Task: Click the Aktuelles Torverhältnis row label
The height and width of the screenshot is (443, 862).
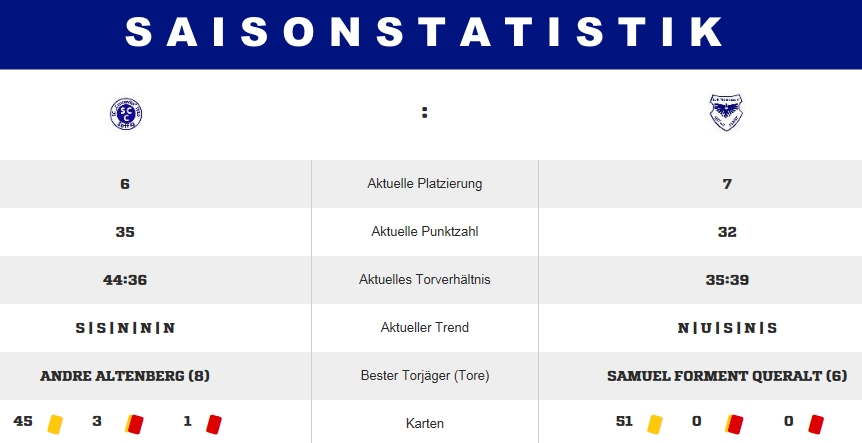Action: tap(425, 280)
